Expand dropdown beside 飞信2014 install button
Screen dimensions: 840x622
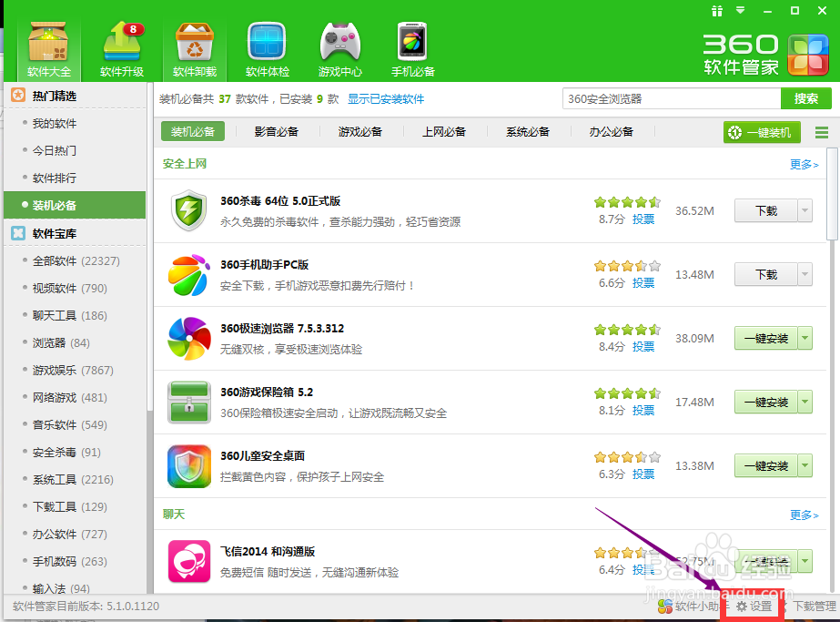point(805,561)
